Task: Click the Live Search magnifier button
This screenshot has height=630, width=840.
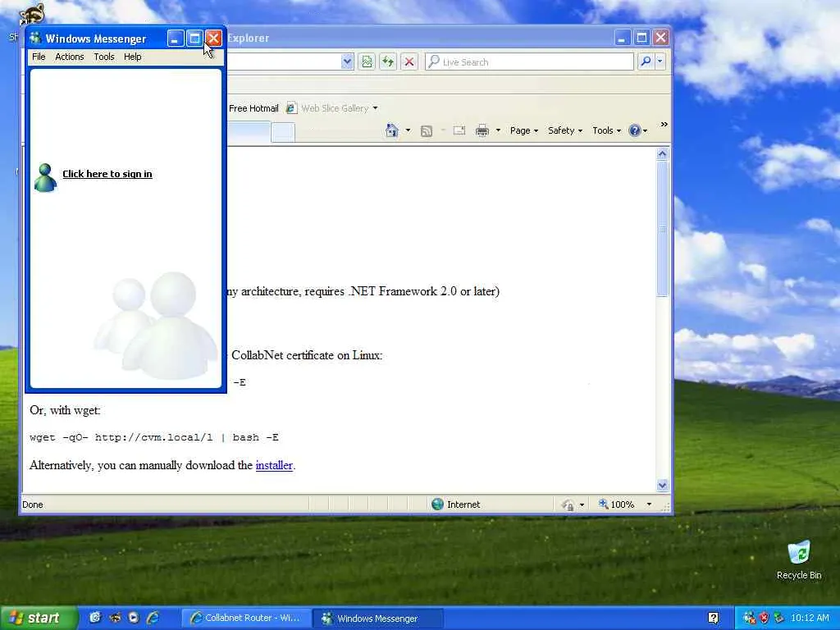Action: pos(646,62)
